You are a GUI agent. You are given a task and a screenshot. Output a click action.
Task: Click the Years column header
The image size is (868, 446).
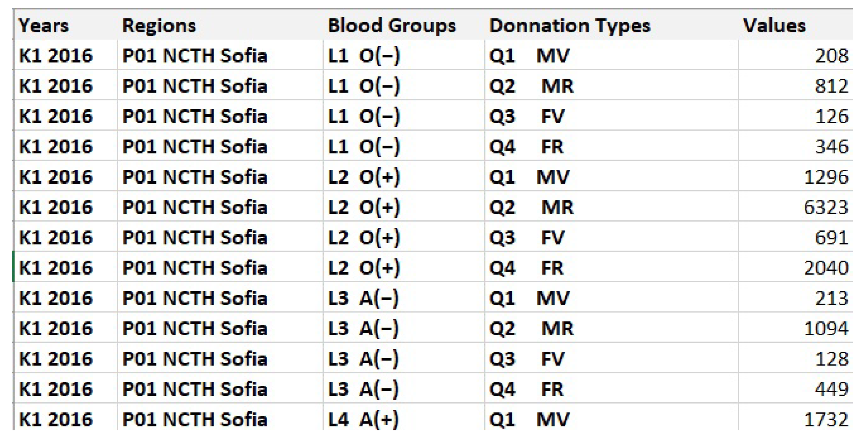click(x=43, y=26)
